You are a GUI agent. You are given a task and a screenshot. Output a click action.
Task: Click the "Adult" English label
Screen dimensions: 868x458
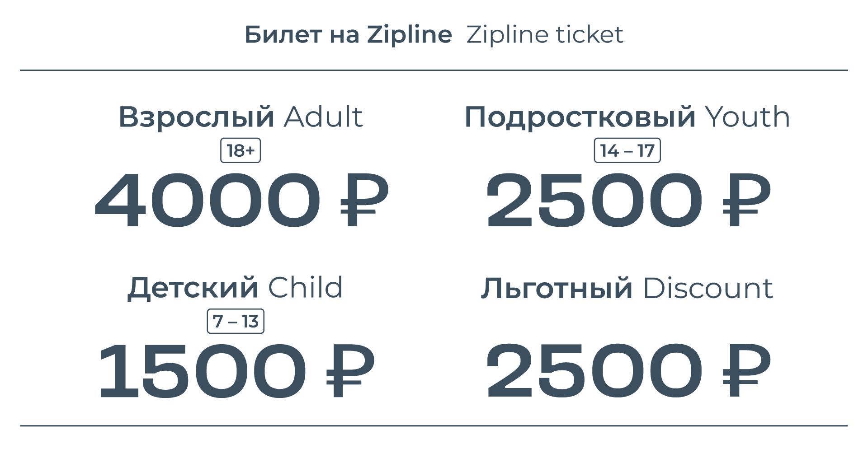point(323,117)
